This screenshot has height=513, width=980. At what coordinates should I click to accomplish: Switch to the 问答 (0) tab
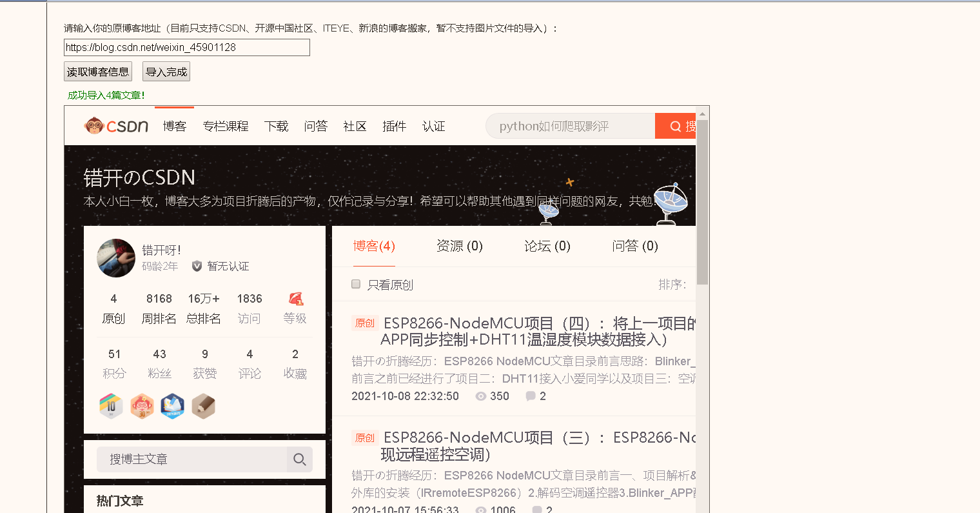tap(635, 246)
